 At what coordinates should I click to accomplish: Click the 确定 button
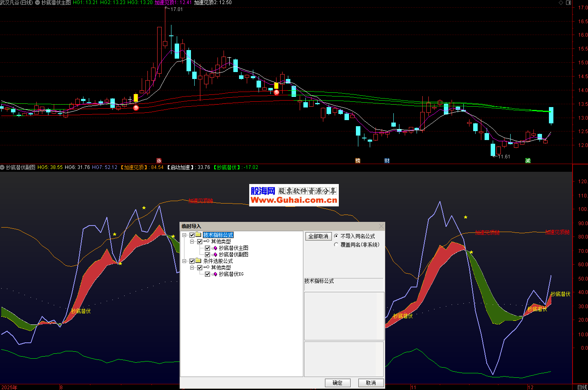(337, 383)
